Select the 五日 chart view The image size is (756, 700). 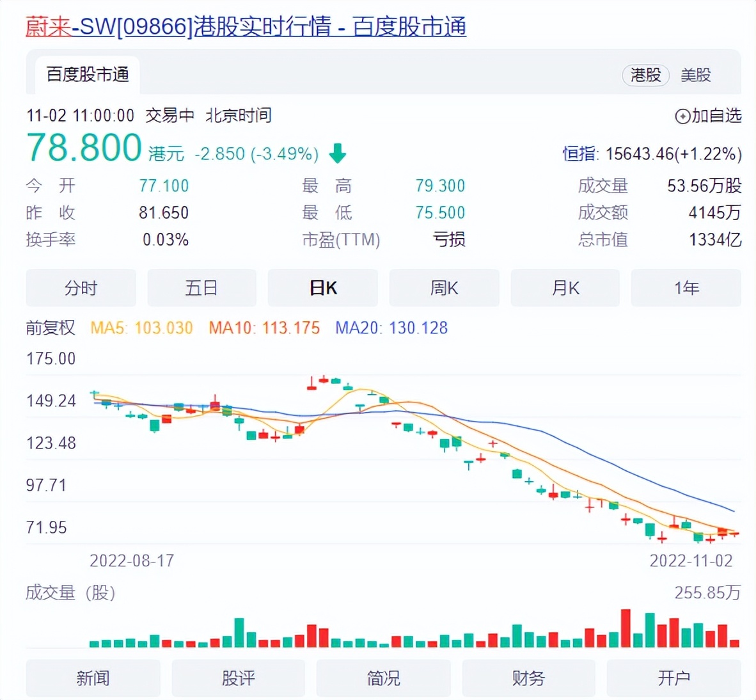coord(201,288)
